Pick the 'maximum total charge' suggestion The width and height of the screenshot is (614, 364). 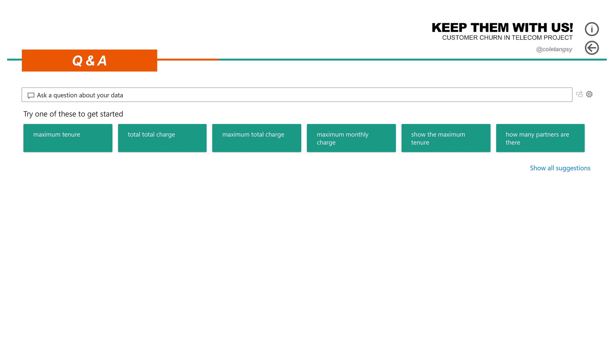pyautogui.click(x=257, y=138)
